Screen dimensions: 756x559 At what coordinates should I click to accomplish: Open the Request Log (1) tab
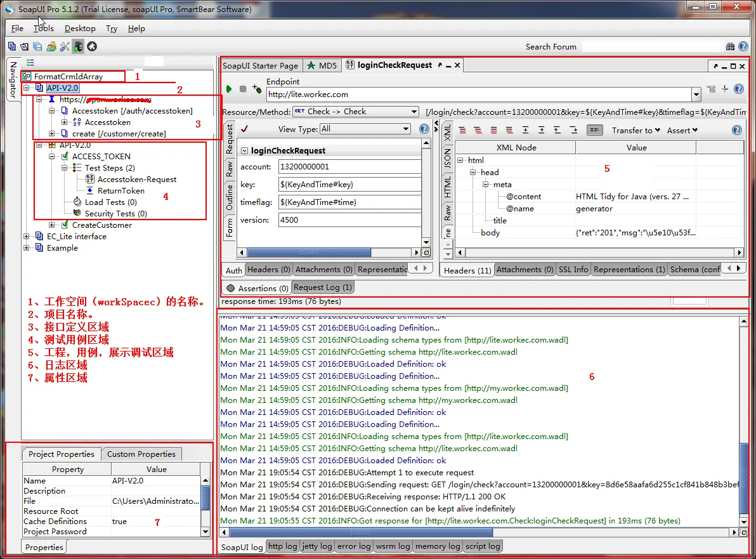[323, 287]
